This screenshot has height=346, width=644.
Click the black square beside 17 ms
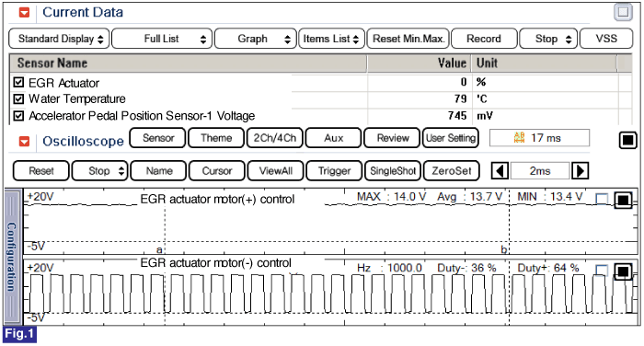[627, 140]
